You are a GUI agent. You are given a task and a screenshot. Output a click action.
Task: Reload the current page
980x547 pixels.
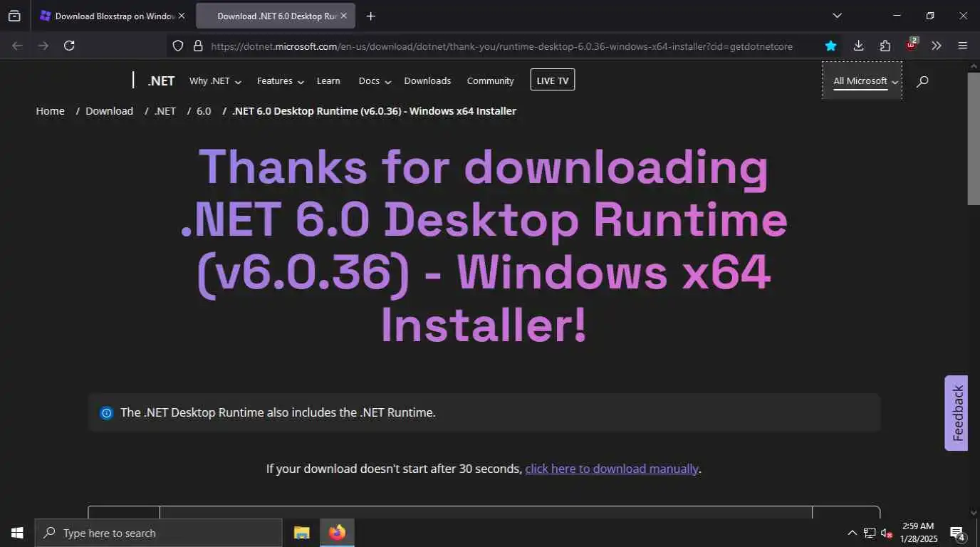coord(69,46)
